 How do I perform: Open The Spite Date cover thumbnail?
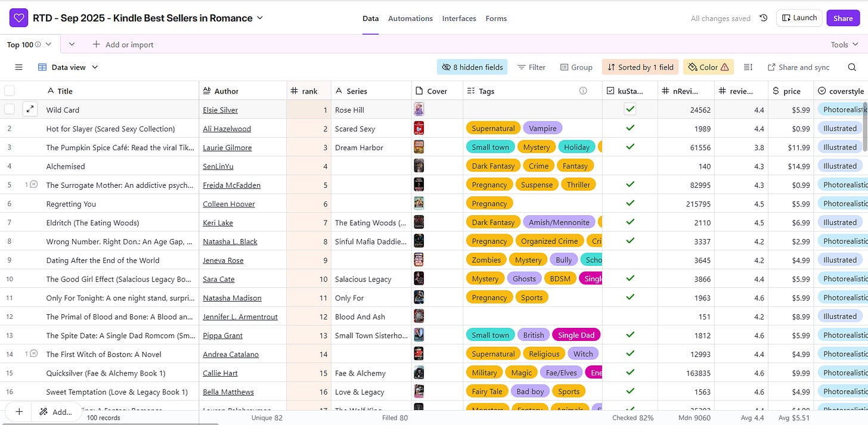point(419,335)
